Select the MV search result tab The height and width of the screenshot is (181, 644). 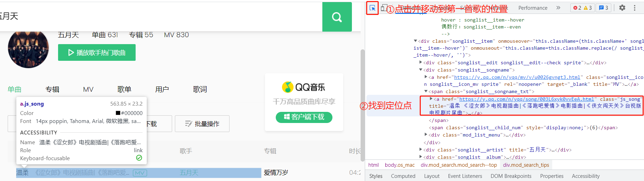point(88,89)
